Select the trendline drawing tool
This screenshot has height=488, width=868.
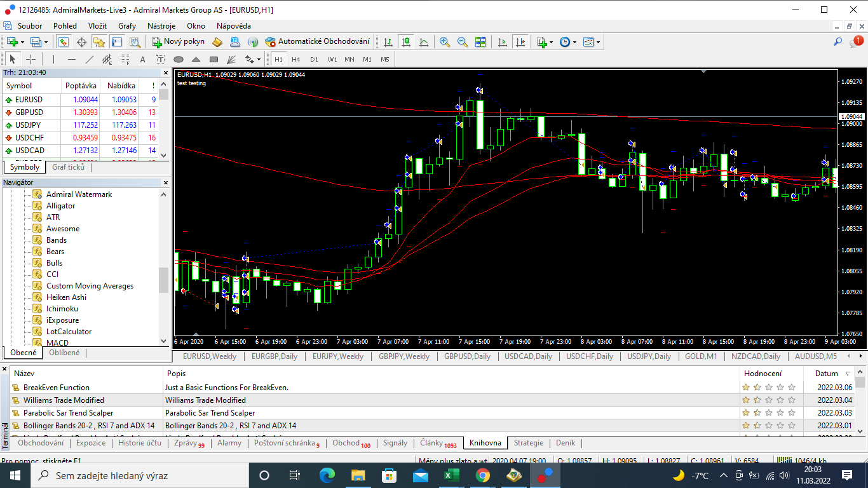[90, 60]
